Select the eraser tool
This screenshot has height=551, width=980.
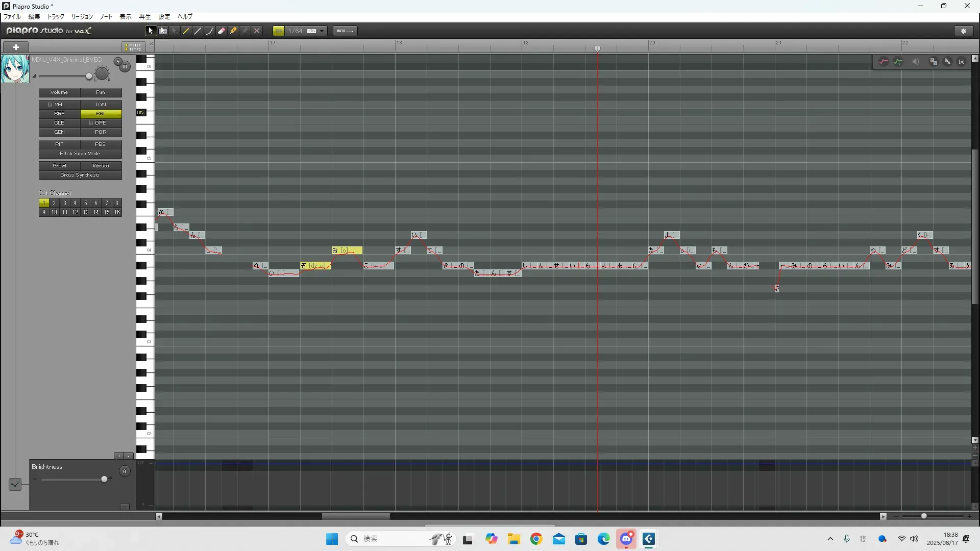[x=221, y=31]
